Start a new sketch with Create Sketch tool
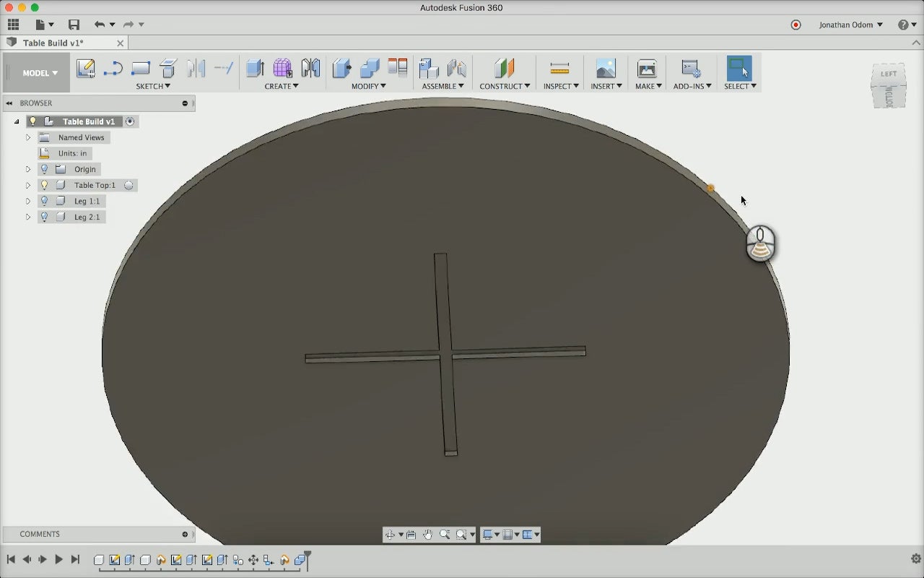This screenshot has height=578, width=924. point(86,69)
